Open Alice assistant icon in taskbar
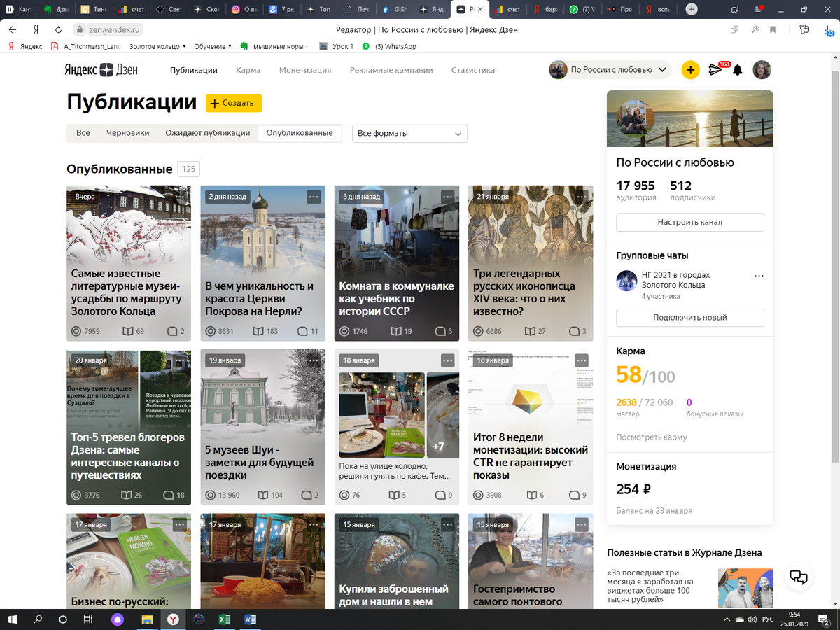 [x=118, y=619]
